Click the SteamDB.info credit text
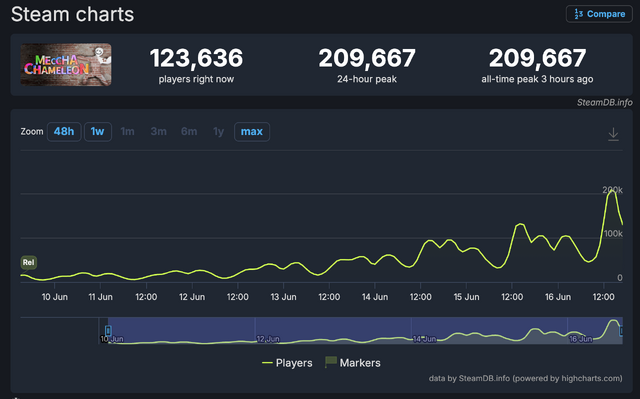 click(604, 102)
